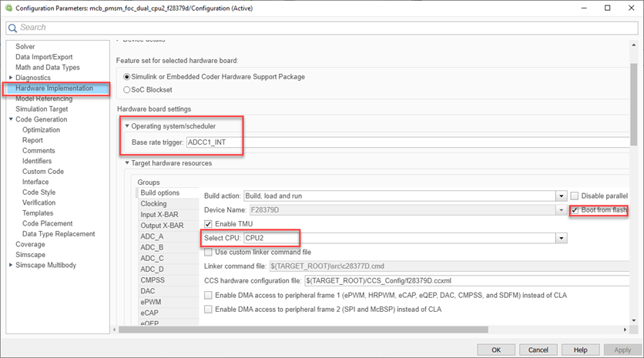Open Math and Data Types pane
644x358 pixels.
pyautogui.click(x=48, y=67)
